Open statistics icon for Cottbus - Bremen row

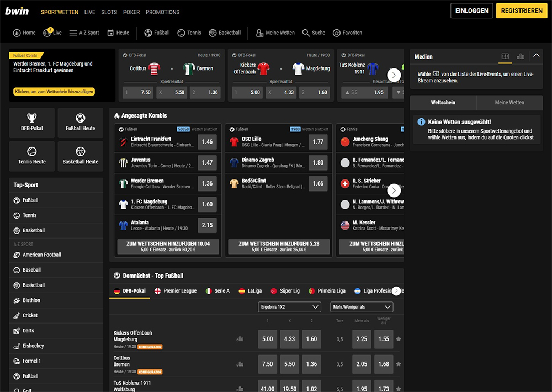point(240,364)
